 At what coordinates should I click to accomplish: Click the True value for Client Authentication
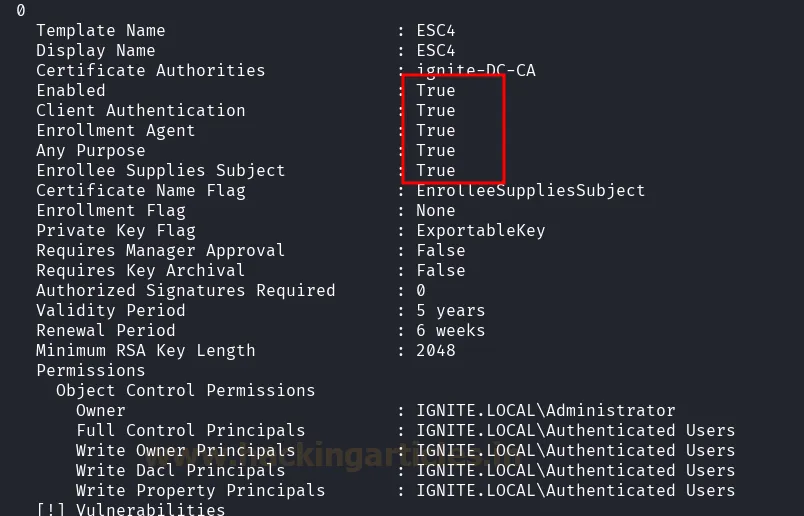436,110
